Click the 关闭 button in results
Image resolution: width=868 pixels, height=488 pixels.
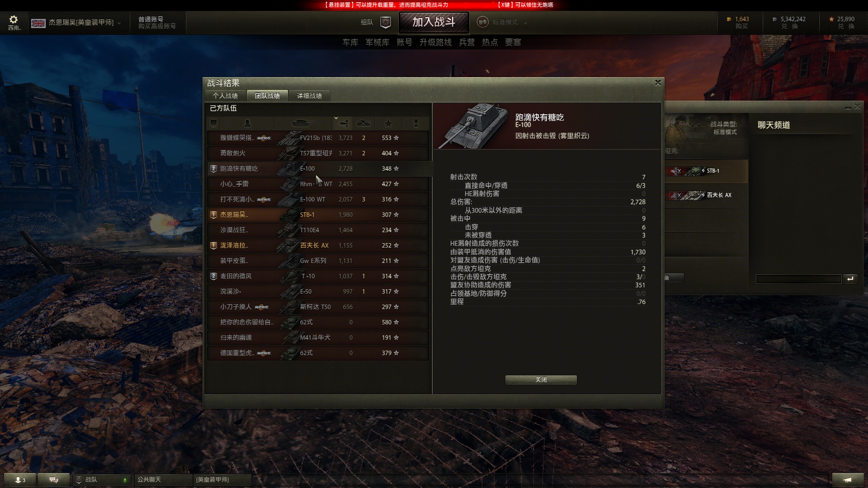[x=541, y=380]
